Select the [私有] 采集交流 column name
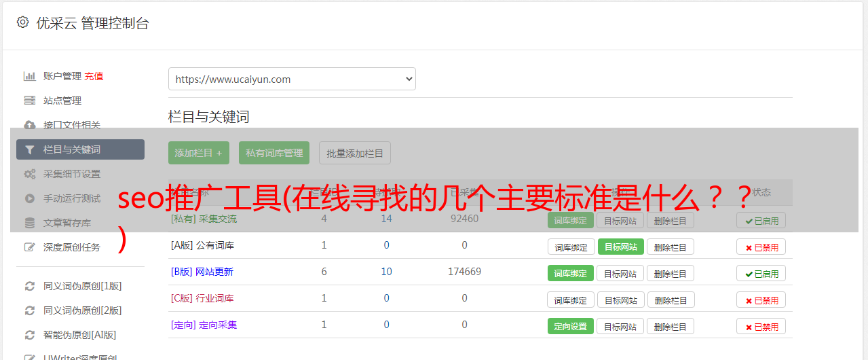This screenshot has height=360, width=868. pyautogui.click(x=204, y=219)
